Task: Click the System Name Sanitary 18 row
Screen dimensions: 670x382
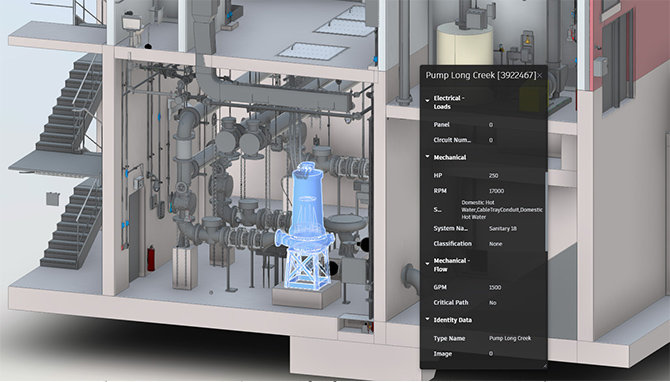Action: [483, 229]
